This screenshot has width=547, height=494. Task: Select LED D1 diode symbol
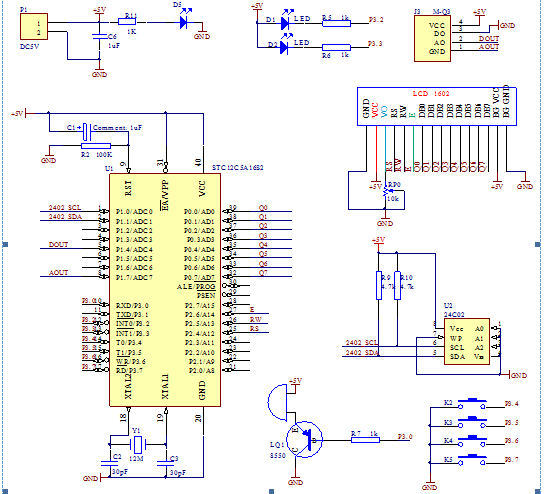pos(286,20)
